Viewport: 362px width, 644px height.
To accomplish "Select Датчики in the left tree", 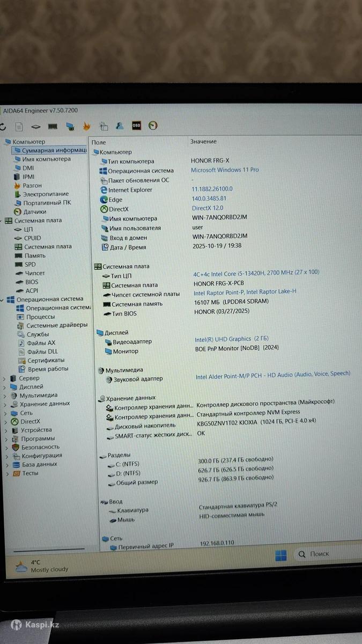I will click(x=34, y=211).
